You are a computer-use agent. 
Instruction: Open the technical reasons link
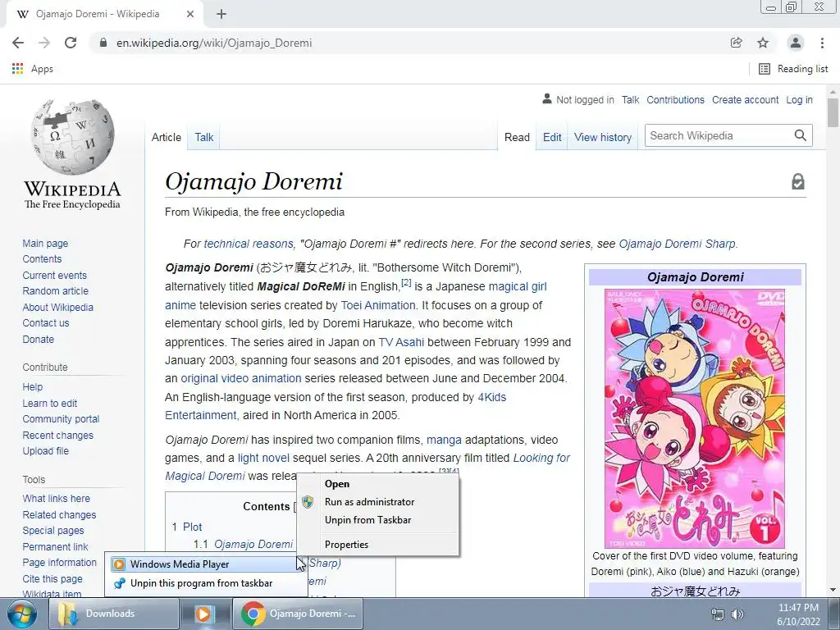[249, 244]
